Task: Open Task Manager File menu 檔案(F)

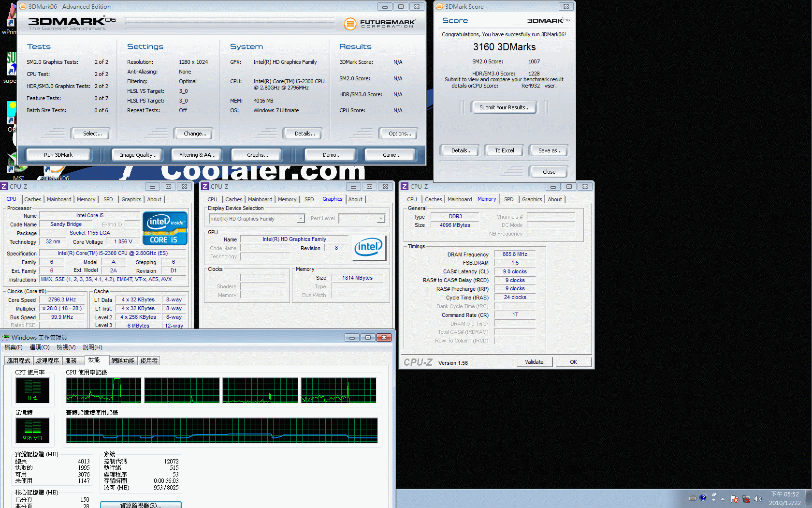Action: pyautogui.click(x=14, y=347)
